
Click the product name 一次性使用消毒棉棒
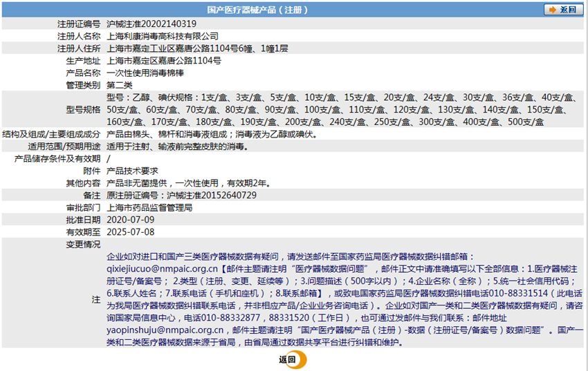[145, 73]
